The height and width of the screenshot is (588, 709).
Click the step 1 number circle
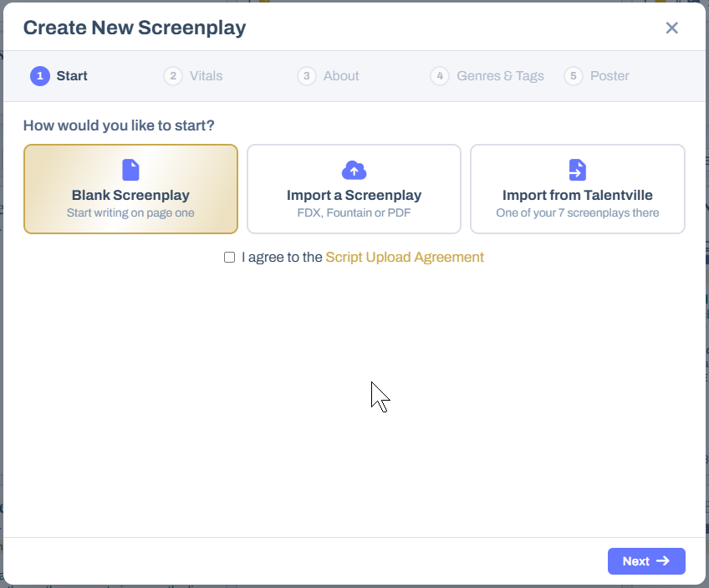pos(40,76)
